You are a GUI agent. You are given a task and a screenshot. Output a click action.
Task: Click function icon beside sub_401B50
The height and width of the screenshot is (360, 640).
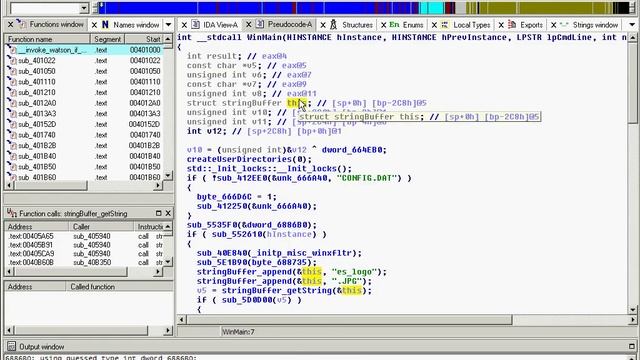point(12,167)
